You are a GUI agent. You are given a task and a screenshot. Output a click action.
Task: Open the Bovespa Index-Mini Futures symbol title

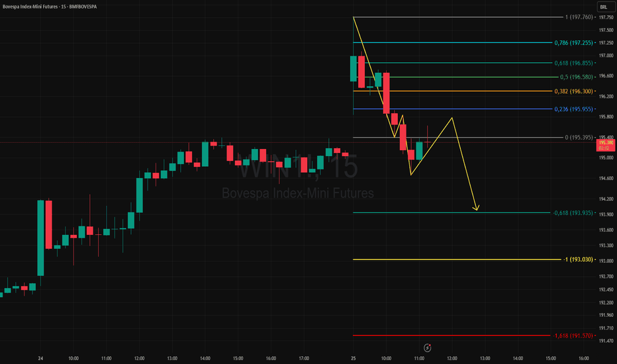tap(50, 7)
